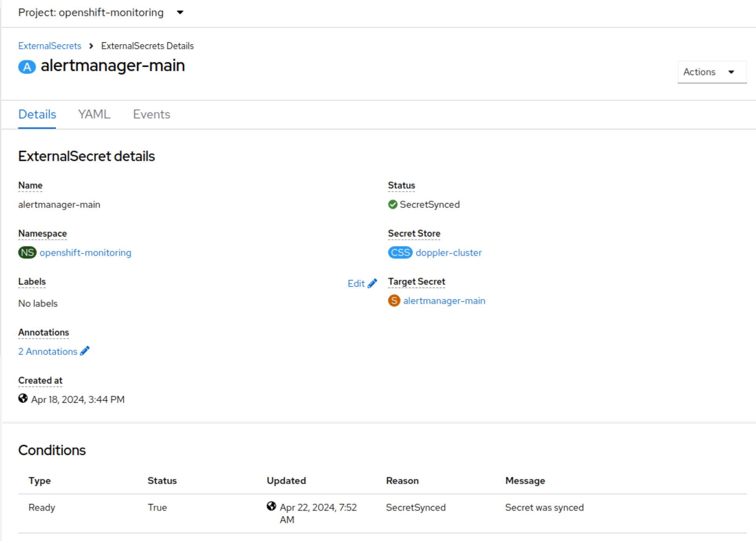Open the doppler-cluster secret store link
Image resolution: width=756 pixels, height=541 pixels.
pyautogui.click(x=449, y=252)
